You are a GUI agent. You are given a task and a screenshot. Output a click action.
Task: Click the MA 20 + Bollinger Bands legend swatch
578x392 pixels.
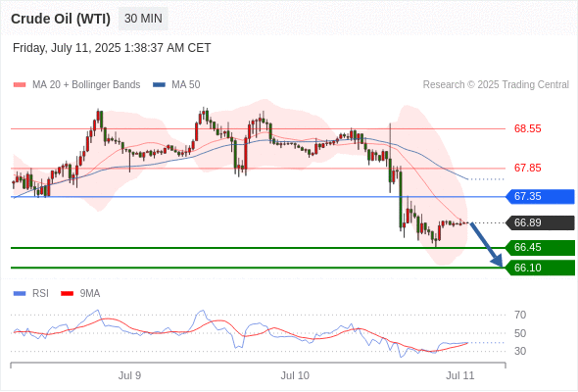(x=20, y=85)
